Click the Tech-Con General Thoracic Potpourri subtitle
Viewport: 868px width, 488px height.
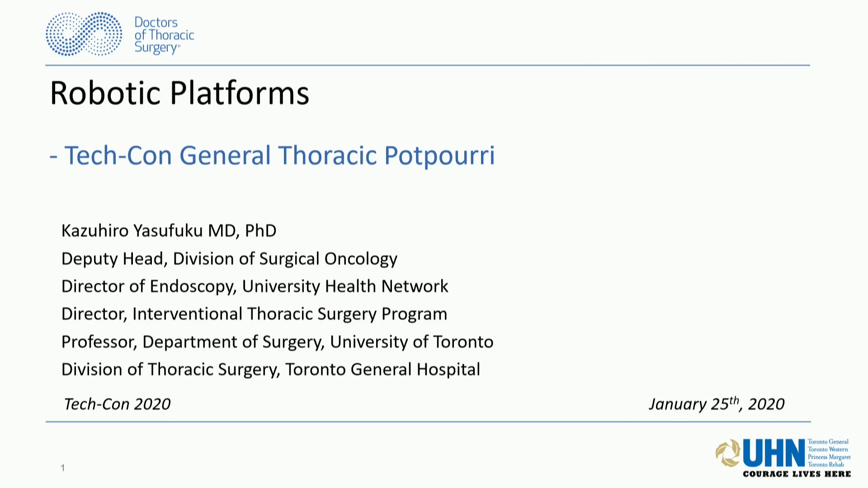272,155
